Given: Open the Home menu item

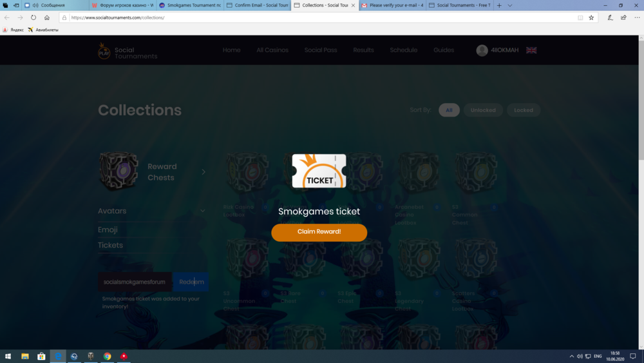Looking at the screenshot, I should [232, 50].
